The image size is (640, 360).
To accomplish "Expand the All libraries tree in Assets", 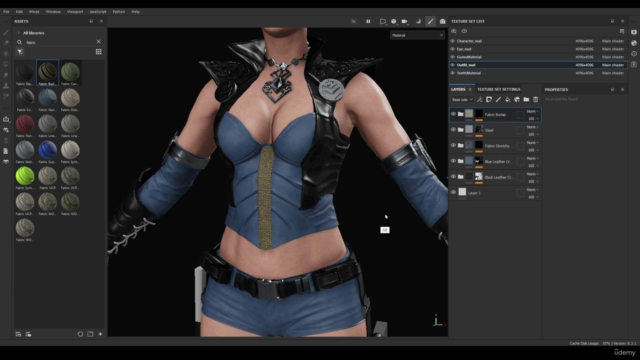I will pos(18,33).
